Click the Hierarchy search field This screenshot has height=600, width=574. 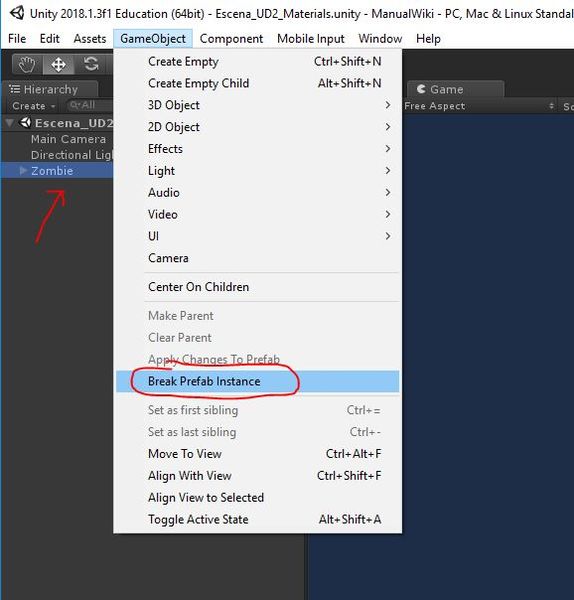click(90, 105)
